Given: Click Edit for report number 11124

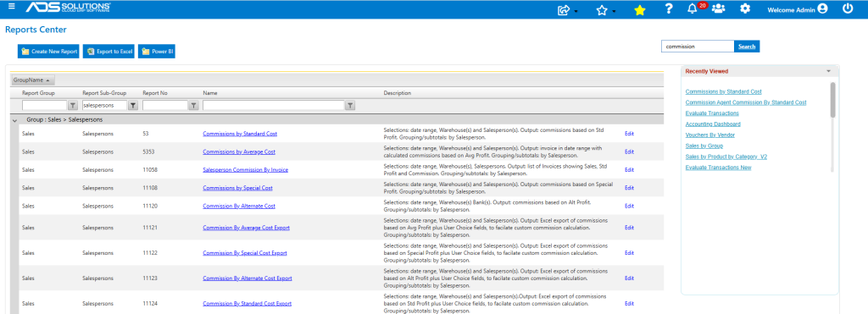Looking at the screenshot, I should pos(629,304).
